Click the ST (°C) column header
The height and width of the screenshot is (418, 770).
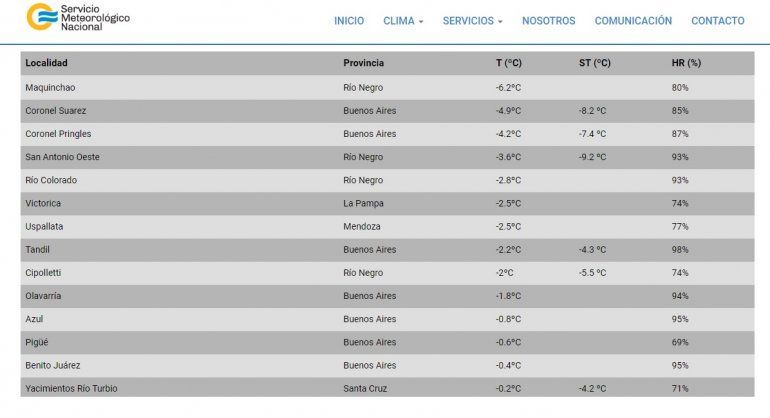tap(594, 63)
